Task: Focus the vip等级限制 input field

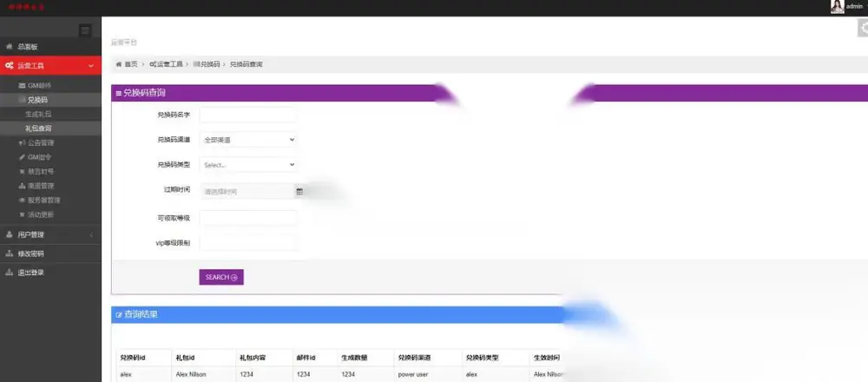Action: coord(247,242)
